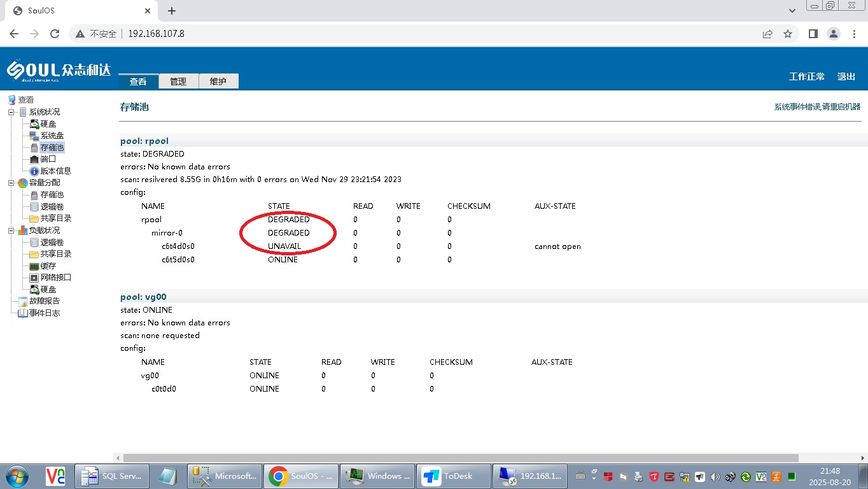Screen dimensions: 868x489
Task: Click the 存储池 page title
Action: click(x=134, y=107)
